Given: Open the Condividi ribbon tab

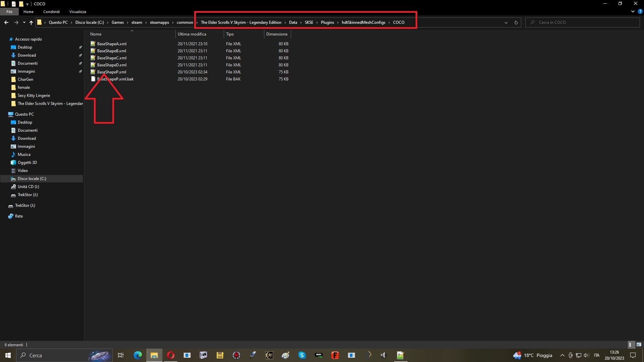Looking at the screenshot, I should [x=51, y=12].
